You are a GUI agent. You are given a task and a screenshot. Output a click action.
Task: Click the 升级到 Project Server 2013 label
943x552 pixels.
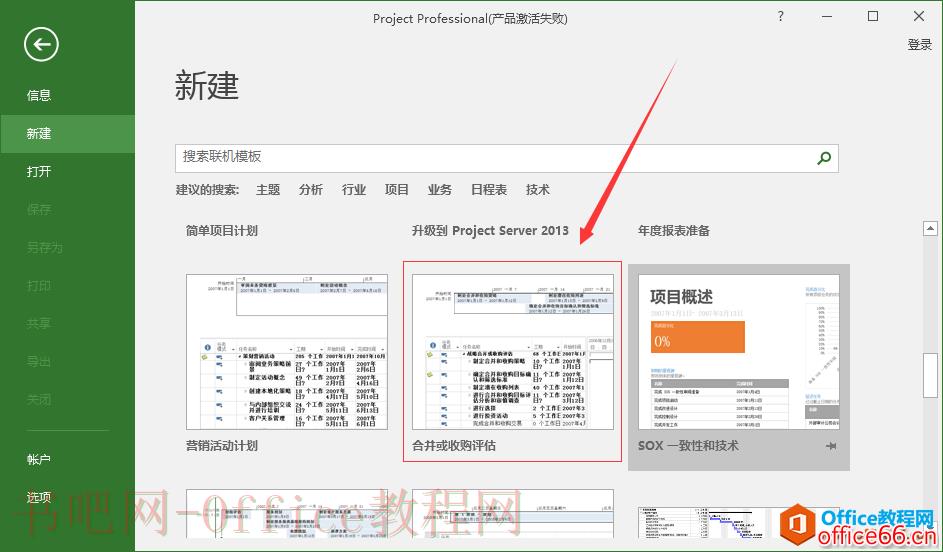pos(490,231)
